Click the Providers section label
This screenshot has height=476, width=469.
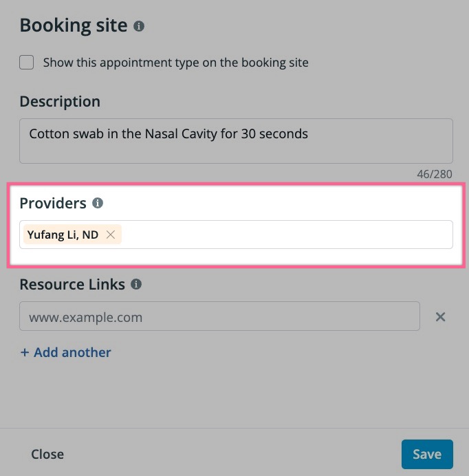tap(53, 204)
